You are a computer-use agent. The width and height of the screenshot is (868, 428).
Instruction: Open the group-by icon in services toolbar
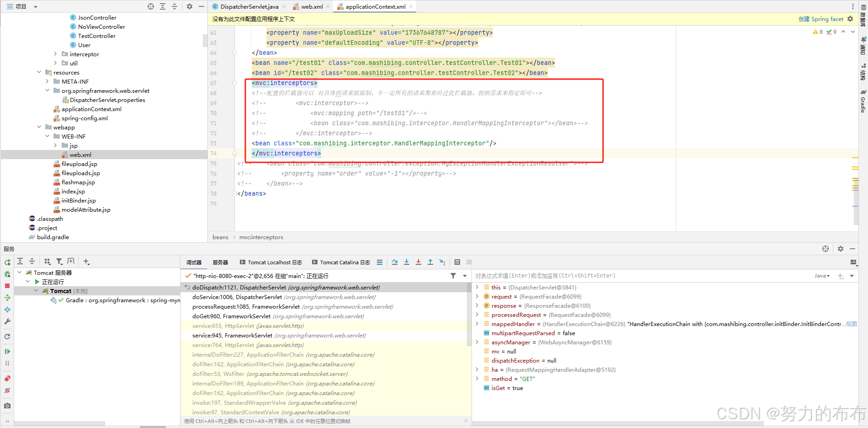click(x=48, y=261)
